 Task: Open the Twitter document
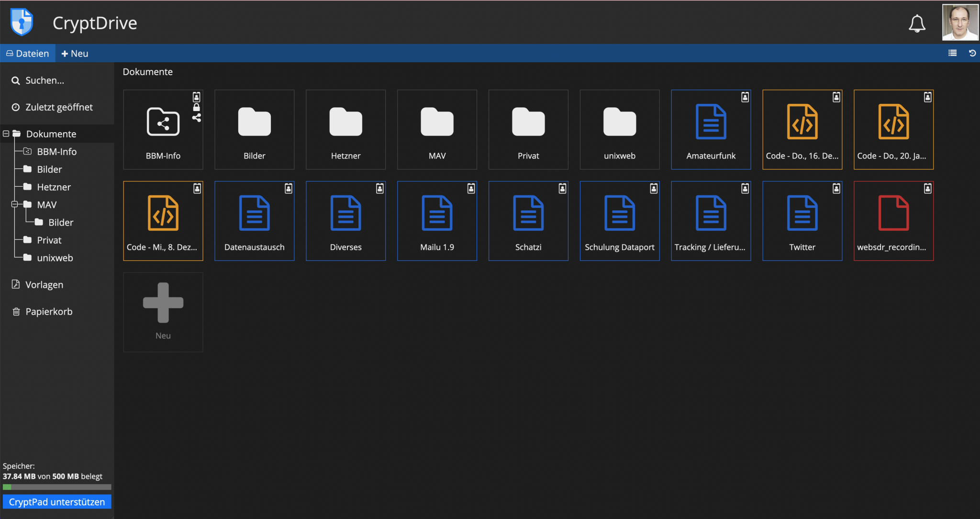(802, 221)
